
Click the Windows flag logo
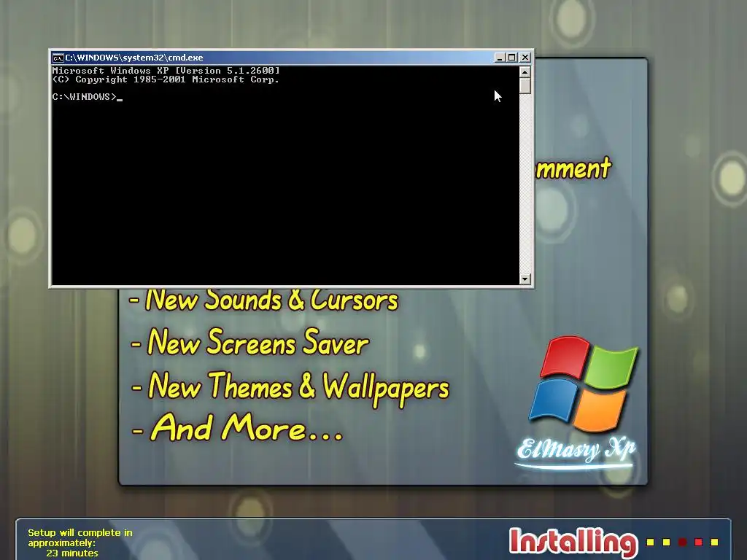click(584, 384)
